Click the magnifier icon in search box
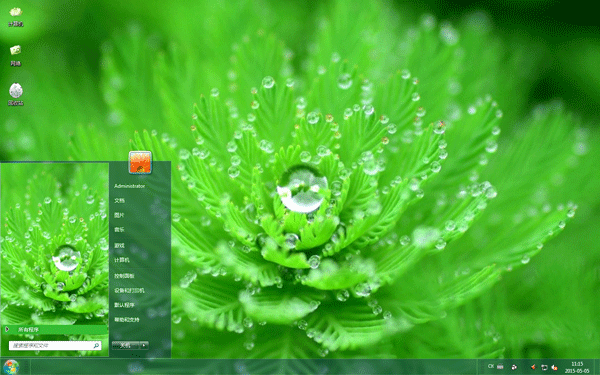The image size is (600, 375). point(96,346)
